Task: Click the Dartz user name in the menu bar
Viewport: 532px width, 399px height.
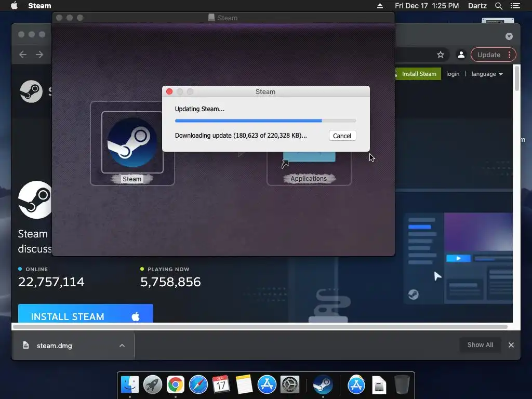Action: click(477, 6)
